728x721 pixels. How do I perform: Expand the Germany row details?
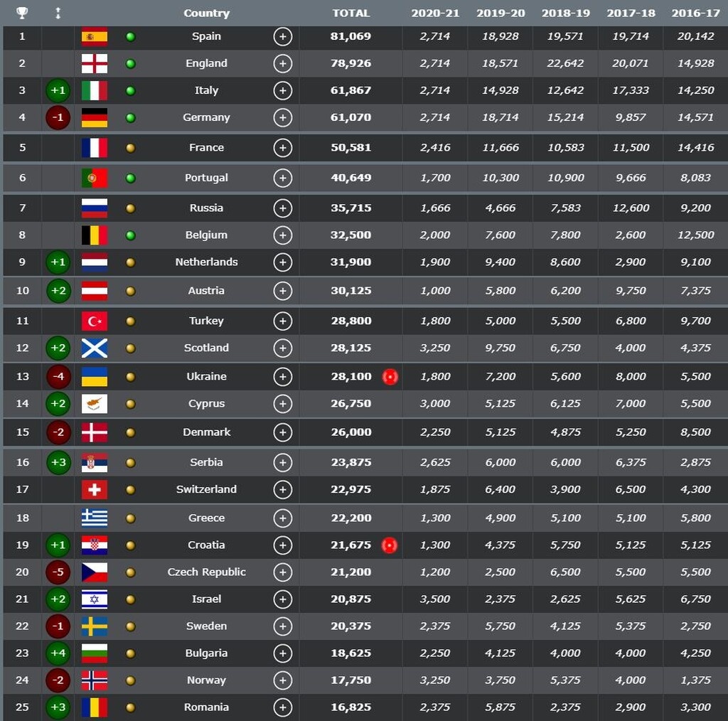pos(283,117)
